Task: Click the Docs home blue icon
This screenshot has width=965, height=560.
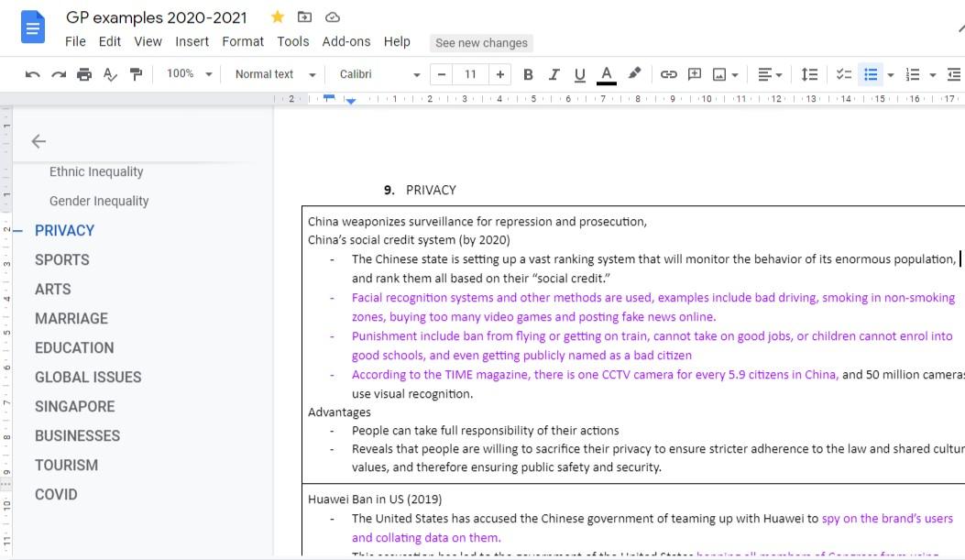Action: (33, 26)
